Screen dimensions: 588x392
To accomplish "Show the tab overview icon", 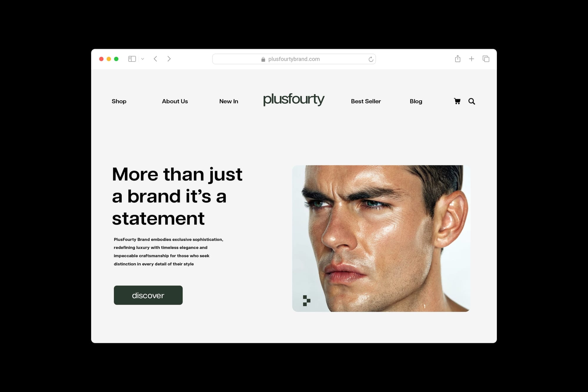I will click(486, 59).
